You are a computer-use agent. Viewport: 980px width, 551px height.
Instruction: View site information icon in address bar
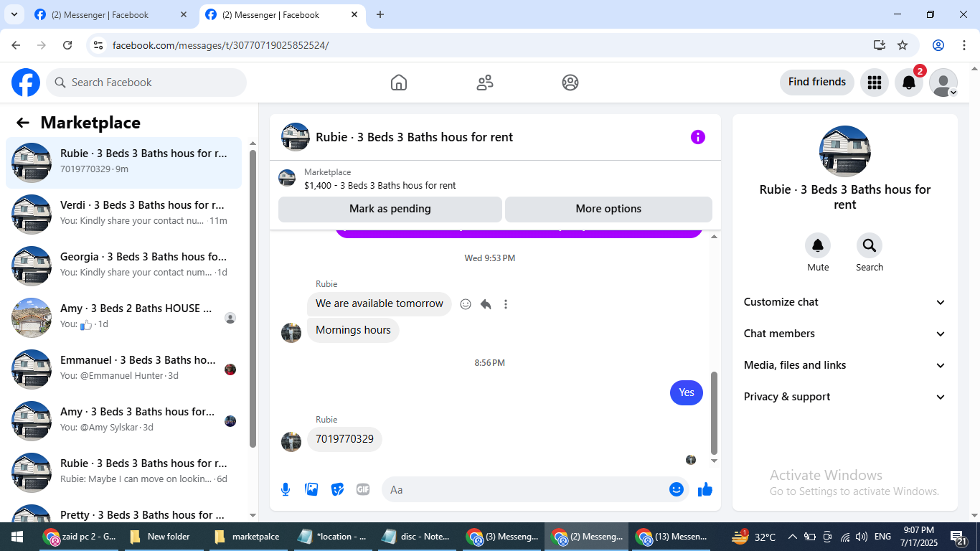pyautogui.click(x=99, y=45)
